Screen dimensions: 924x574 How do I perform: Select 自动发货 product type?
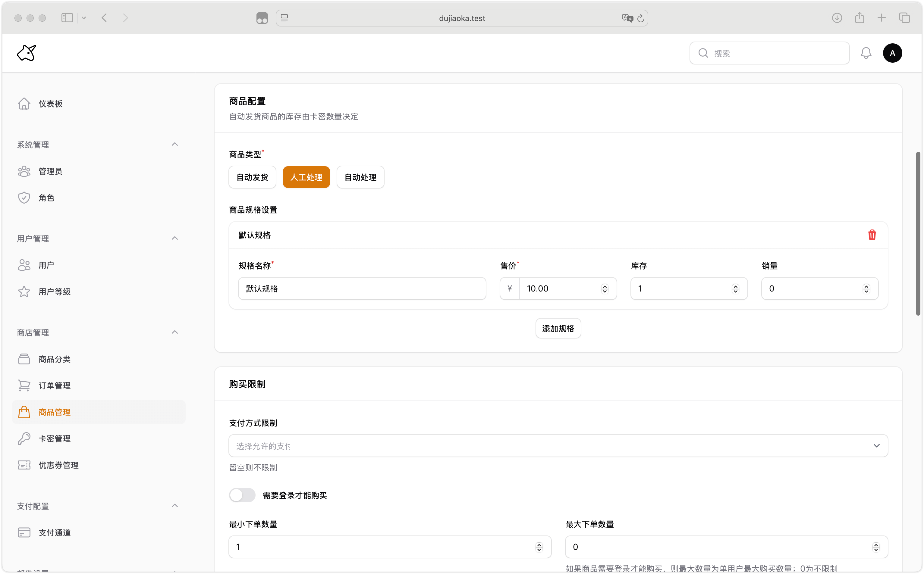252,177
